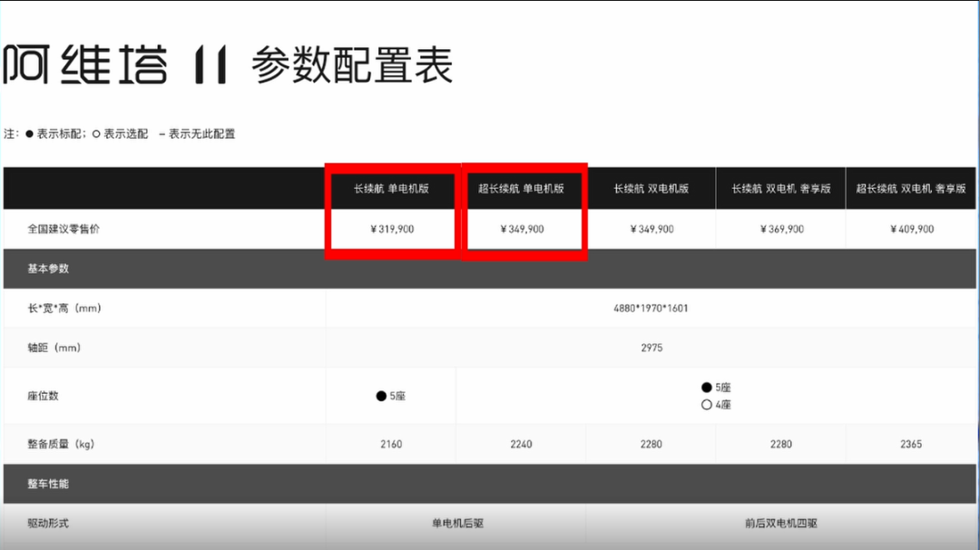
Task: Select the 超长续航 双电机 奢享版 column header
Action: click(911, 188)
